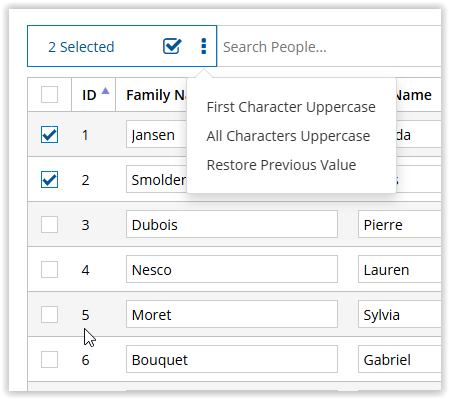Image resolution: width=449 pixels, height=399 pixels.
Task: Select Restore Previous Value option
Action: [x=281, y=165]
